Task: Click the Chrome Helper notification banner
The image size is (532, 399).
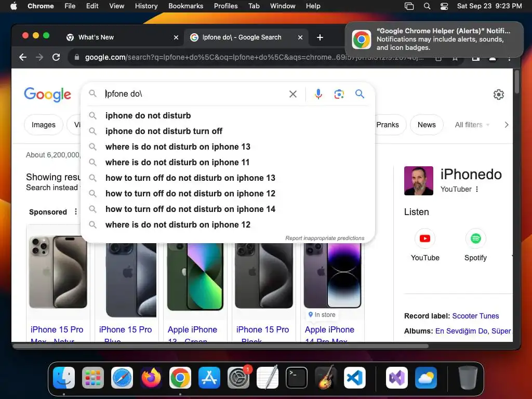Action: 434,39
